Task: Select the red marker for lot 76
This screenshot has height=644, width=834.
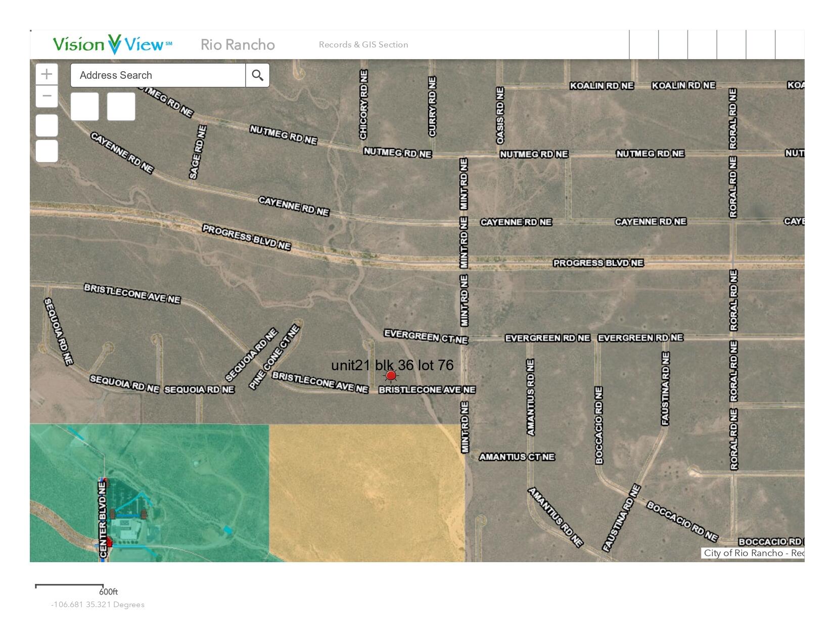Action: pos(391,375)
